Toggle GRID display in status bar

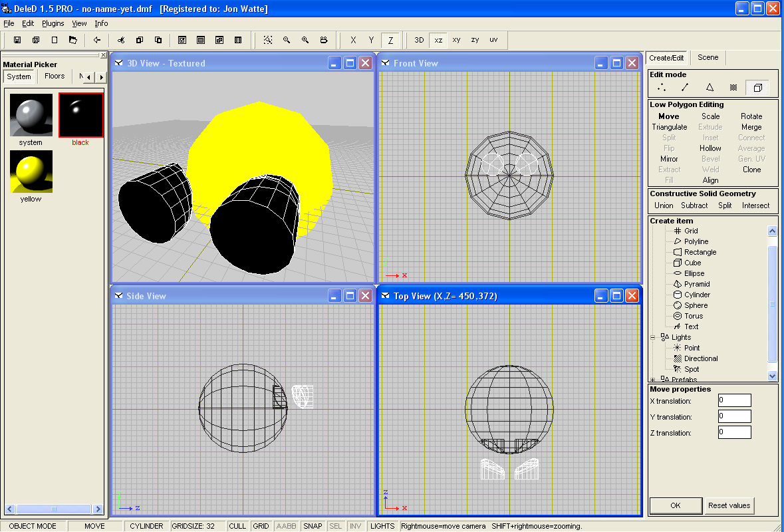point(261,526)
